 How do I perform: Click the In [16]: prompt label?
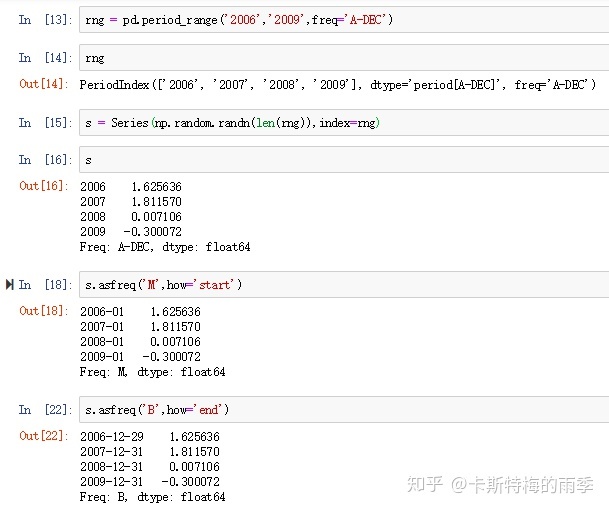pos(45,160)
